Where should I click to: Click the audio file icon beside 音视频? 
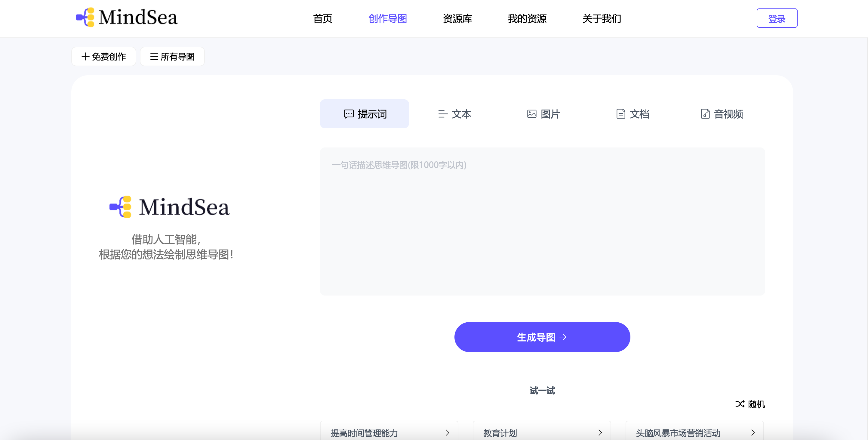click(705, 114)
